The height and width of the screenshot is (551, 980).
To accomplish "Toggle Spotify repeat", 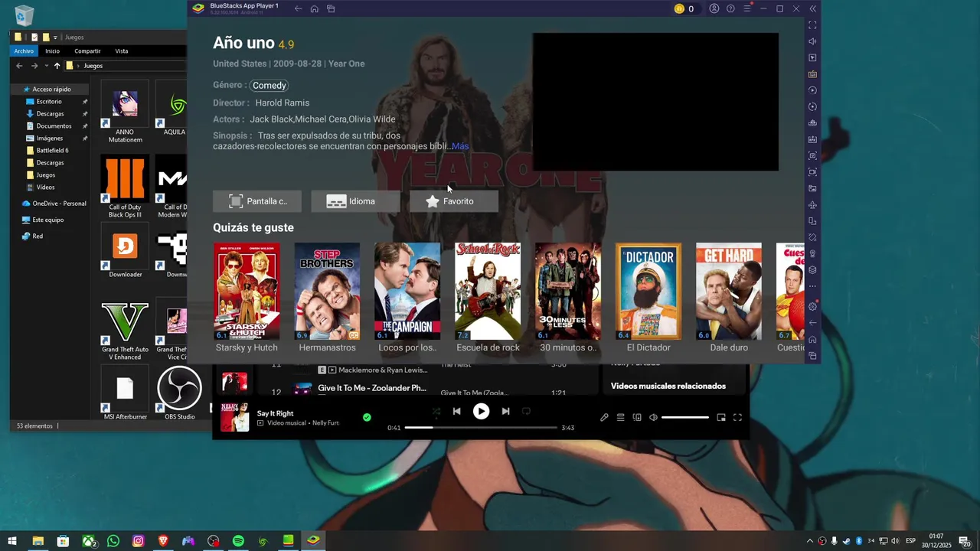I will tap(526, 411).
